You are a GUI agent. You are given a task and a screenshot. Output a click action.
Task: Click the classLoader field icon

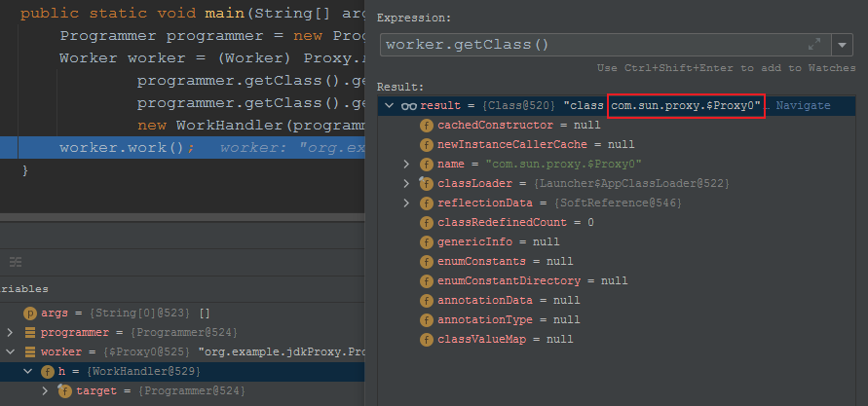click(427, 184)
